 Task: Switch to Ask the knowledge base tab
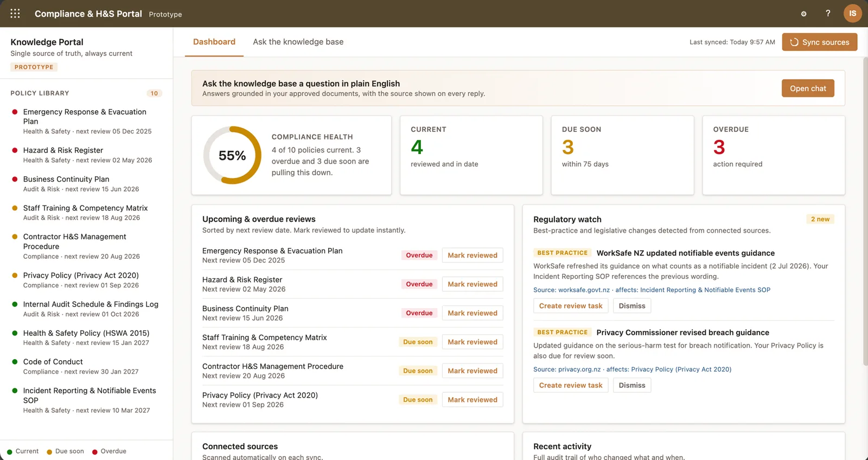(298, 42)
